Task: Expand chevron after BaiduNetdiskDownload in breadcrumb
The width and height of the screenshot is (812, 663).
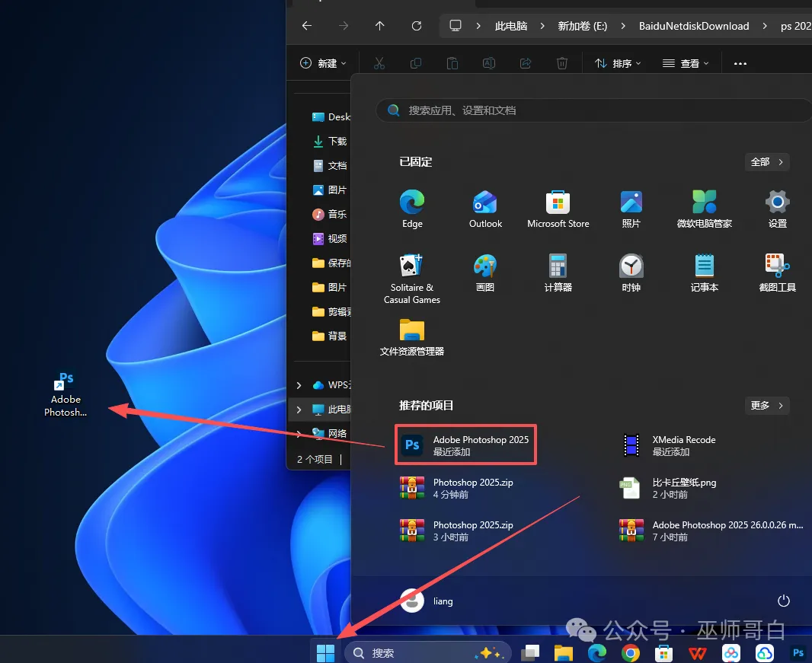Action: [x=765, y=26]
